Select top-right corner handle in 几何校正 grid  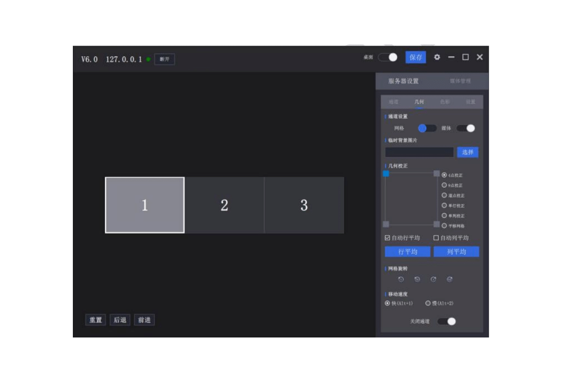coord(437,173)
